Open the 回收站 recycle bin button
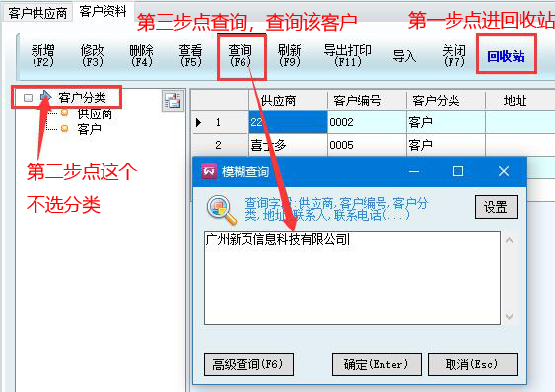This screenshot has height=392, width=555. tap(506, 56)
